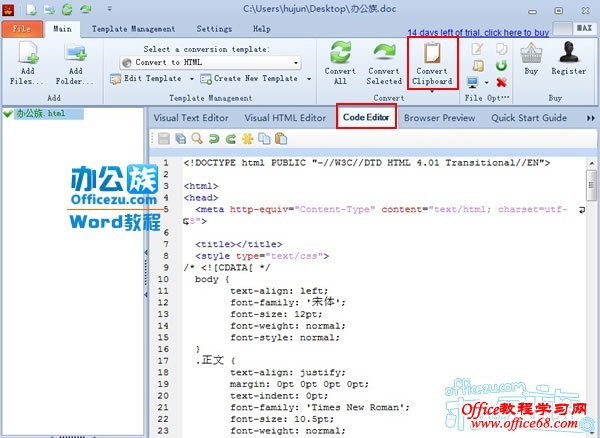
Task: Click the copy-pages icon in File Options
Action: pos(501,49)
